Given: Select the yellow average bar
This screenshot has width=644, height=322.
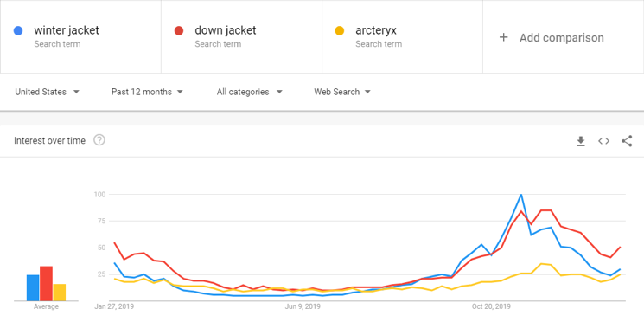Looking at the screenshot, I should (60, 293).
